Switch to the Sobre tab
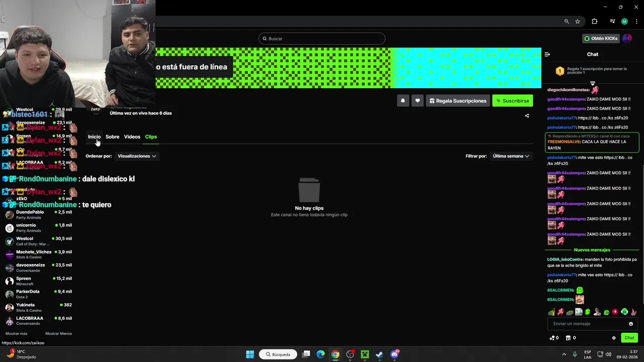 112,137
